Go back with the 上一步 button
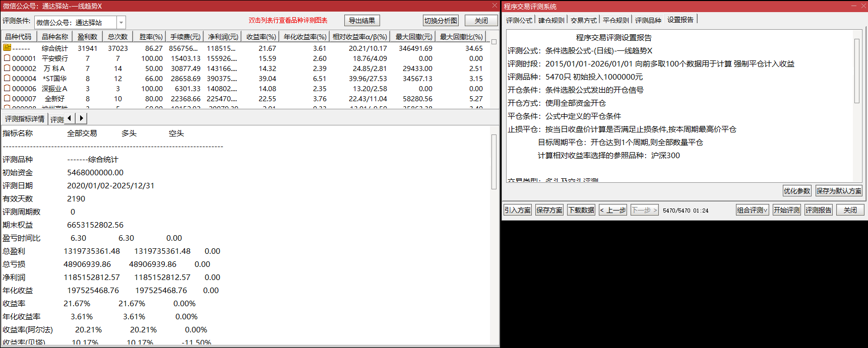This screenshot has height=348, width=868. click(613, 210)
